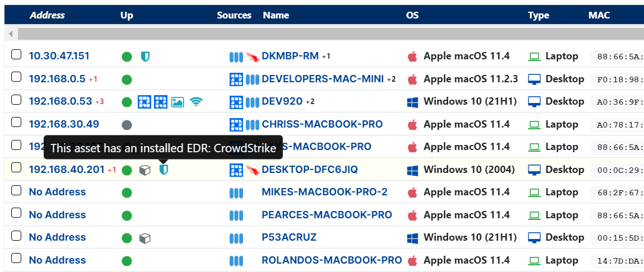The width and height of the screenshot is (644, 272).
Task: Click the grid source icon beside DESKTOP-DFC6JIQ
Action: pyautogui.click(x=236, y=170)
